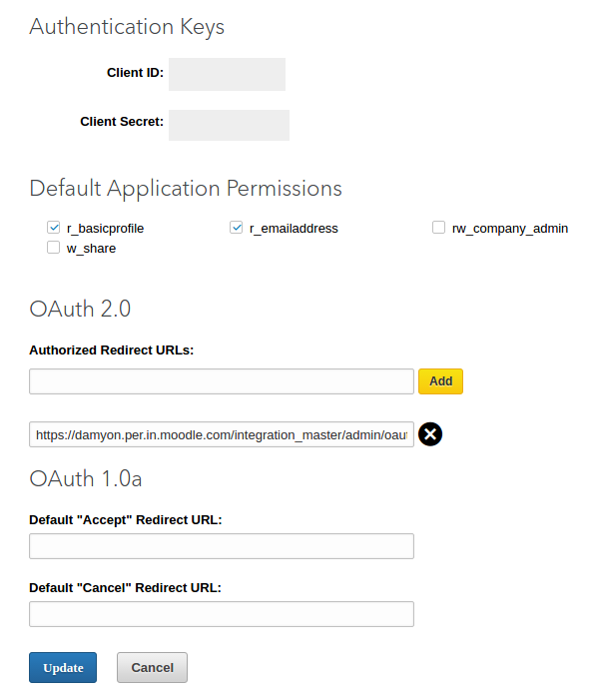Focus the Default "Cancel" Redirect URL input
The width and height of the screenshot is (599, 700).
point(221,614)
